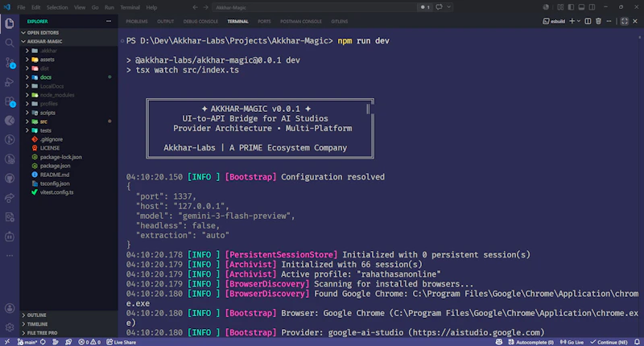Open the Run and Debug view
The width and height of the screenshot is (644, 346).
[10, 82]
